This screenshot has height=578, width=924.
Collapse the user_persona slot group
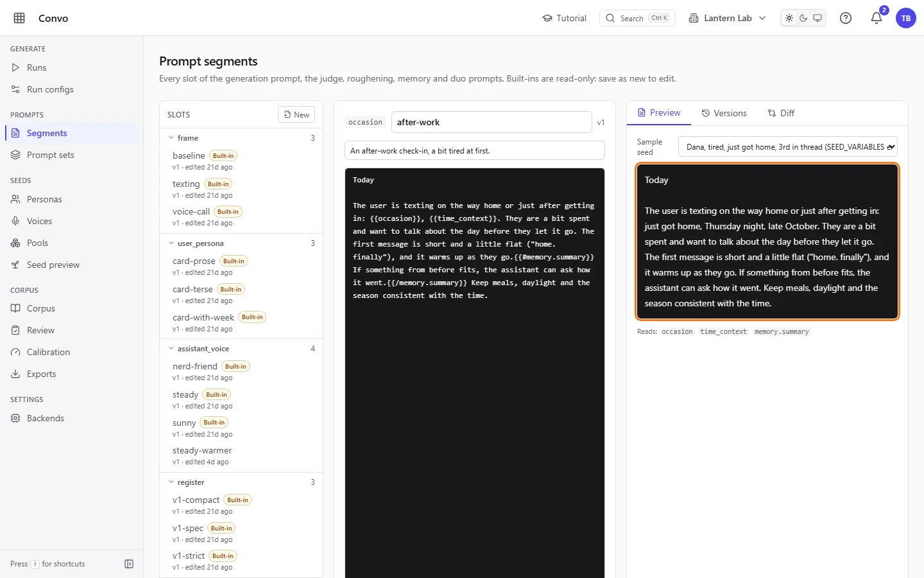171,243
